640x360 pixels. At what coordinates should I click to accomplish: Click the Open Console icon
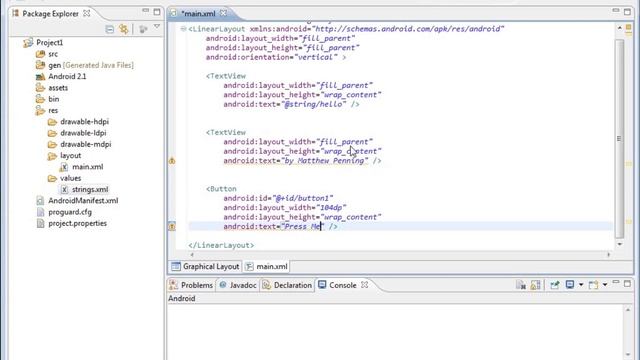[x=593, y=284]
